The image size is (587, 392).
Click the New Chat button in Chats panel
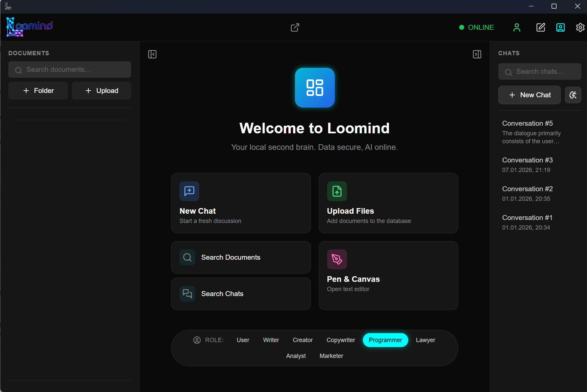[529, 95]
